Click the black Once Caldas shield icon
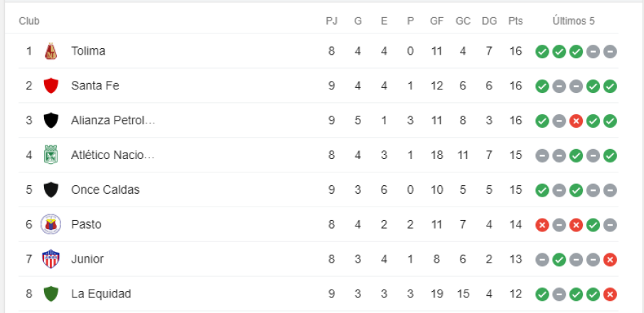Image resolution: width=644 pixels, height=313 pixels. pyautogui.click(x=50, y=190)
